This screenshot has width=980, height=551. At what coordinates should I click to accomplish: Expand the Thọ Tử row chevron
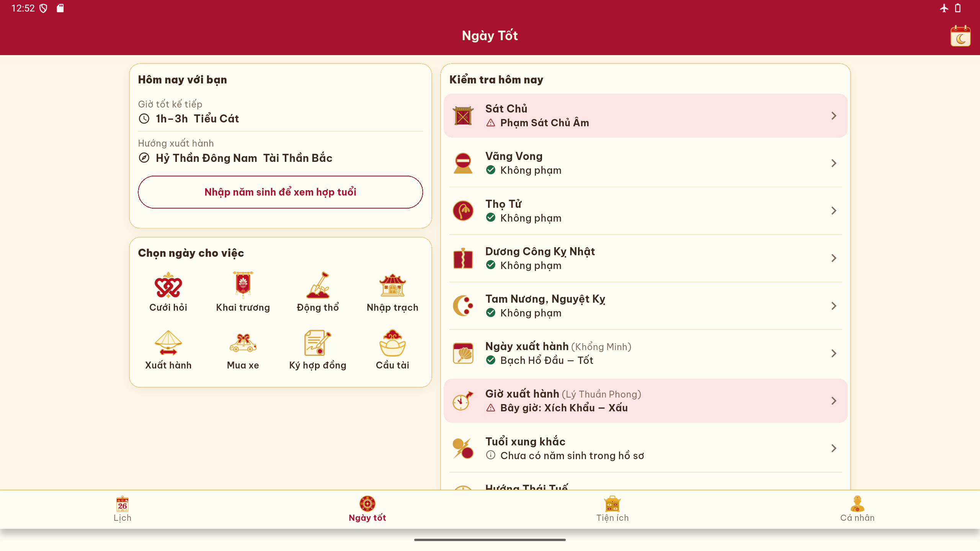[833, 211]
